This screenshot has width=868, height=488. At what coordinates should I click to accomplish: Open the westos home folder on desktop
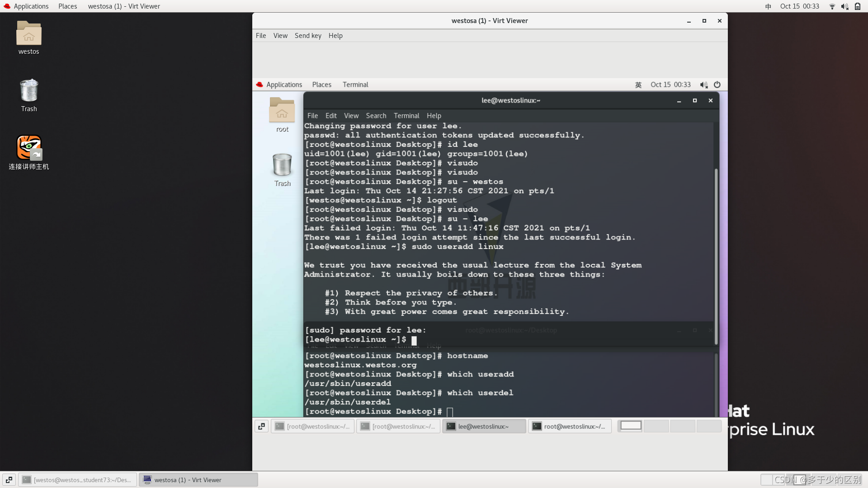(28, 34)
